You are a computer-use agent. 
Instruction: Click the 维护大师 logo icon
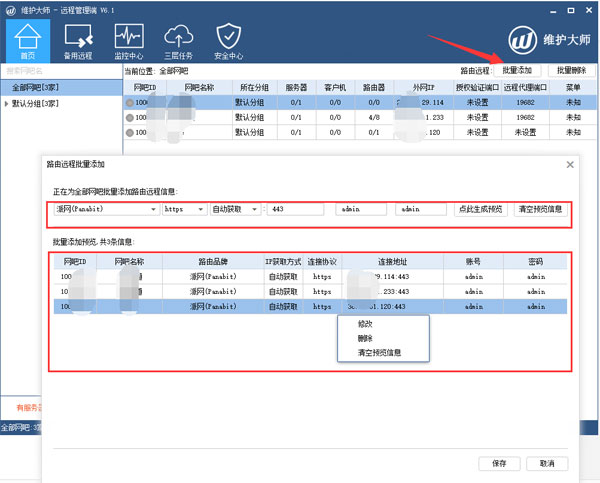point(522,40)
